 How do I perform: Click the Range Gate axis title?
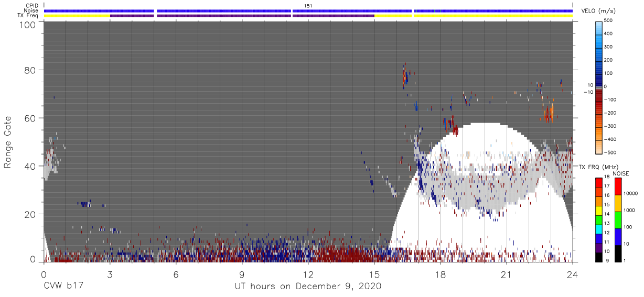[x=8, y=142]
